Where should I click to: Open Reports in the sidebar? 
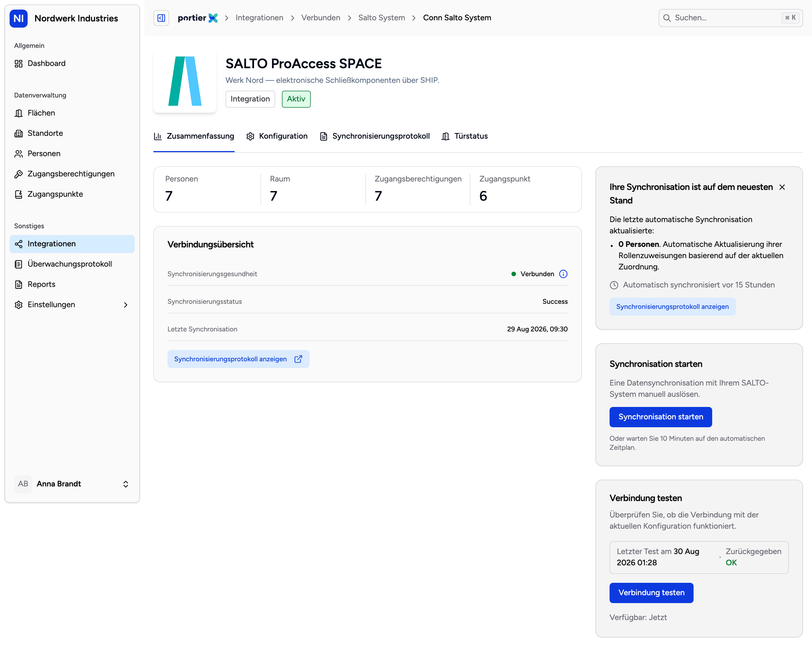tap(72, 285)
